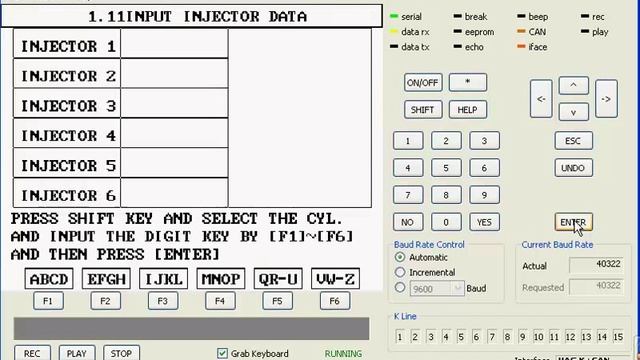This screenshot has width=640, height=360.
Task: Click digit key 7 on keypad
Action: (x=408, y=195)
